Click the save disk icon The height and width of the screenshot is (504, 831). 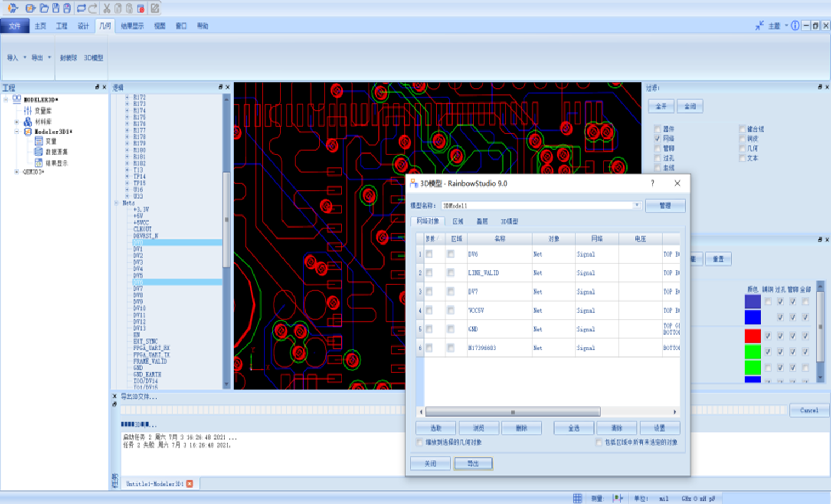[55, 8]
